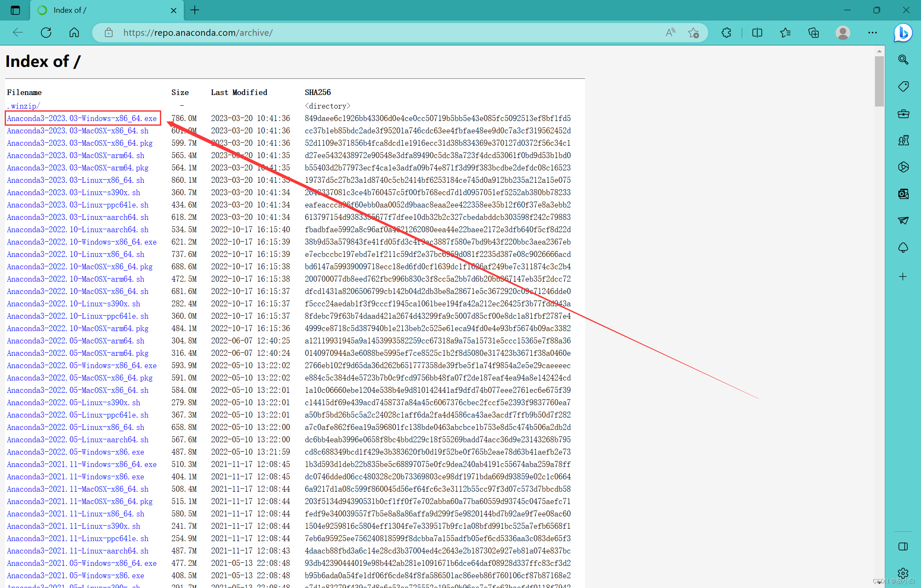Download Anaconda3-2022.05-MacOSX-arm64.pkg

[x=78, y=353]
